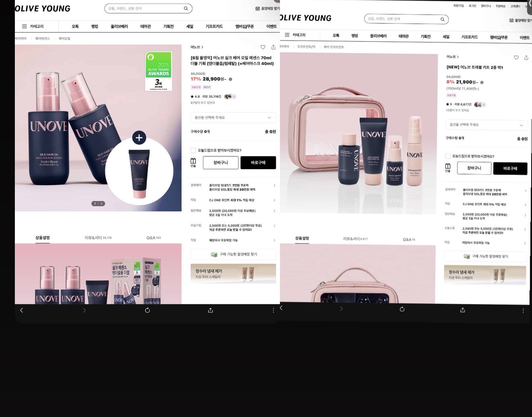Click 구매 가능한 올영매장 찾기 in left window
Screen dimensions: 532x417
pos(233,254)
